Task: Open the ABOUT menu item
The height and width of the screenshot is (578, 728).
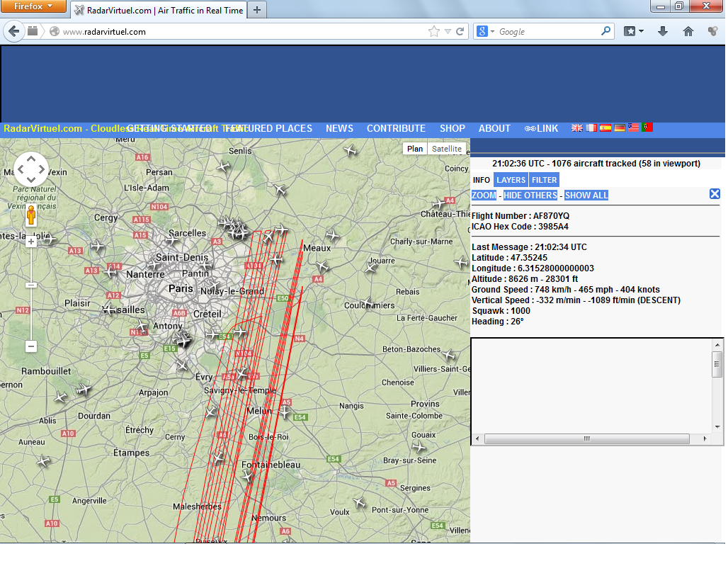Action: (494, 129)
